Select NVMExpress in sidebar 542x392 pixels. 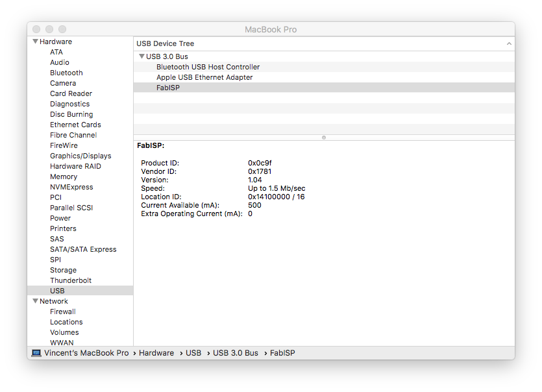[x=71, y=187]
